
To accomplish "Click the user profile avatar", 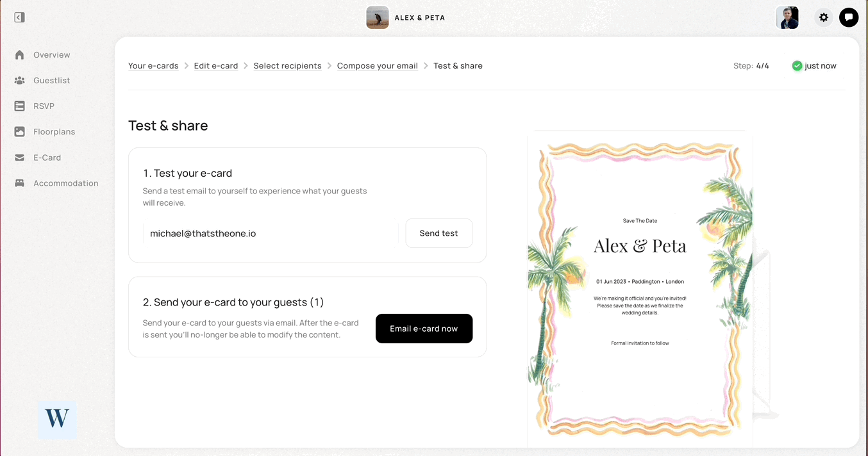I will (787, 17).
